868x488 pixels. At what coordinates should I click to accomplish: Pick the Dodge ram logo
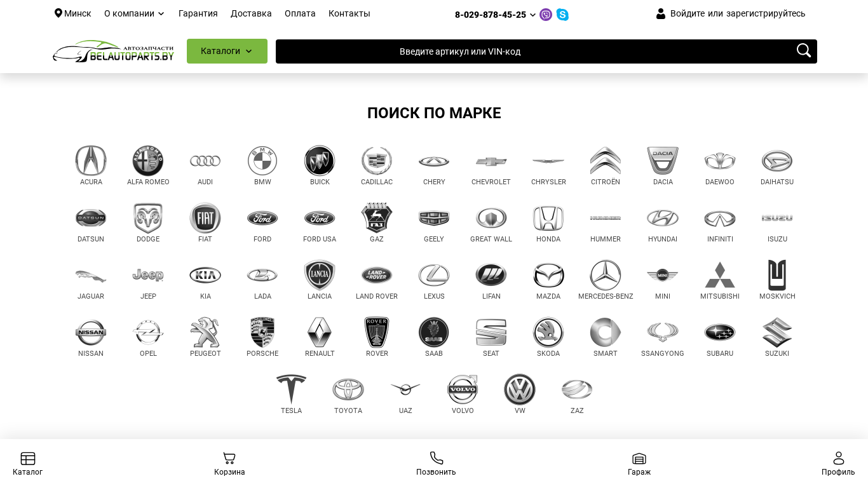tap(148, 218)
